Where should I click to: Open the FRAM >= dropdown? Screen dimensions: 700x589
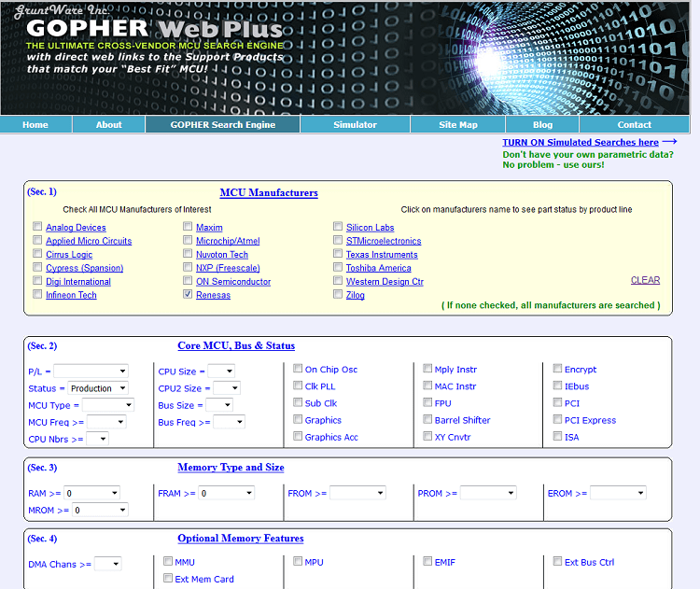[227, 493]
